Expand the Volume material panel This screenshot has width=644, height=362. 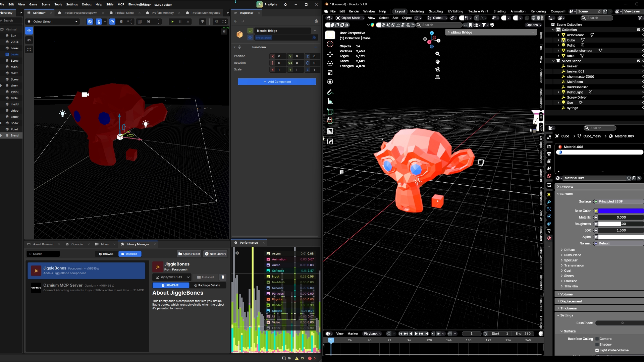pyautogui.click(x=566, y=294)
